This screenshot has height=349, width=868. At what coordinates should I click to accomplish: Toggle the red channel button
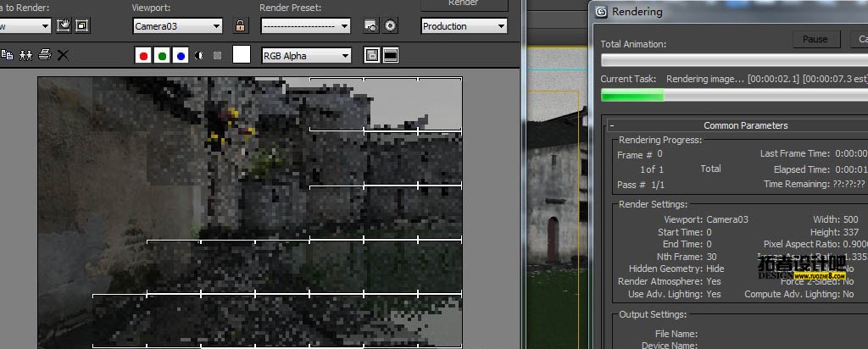click(143, 55)
